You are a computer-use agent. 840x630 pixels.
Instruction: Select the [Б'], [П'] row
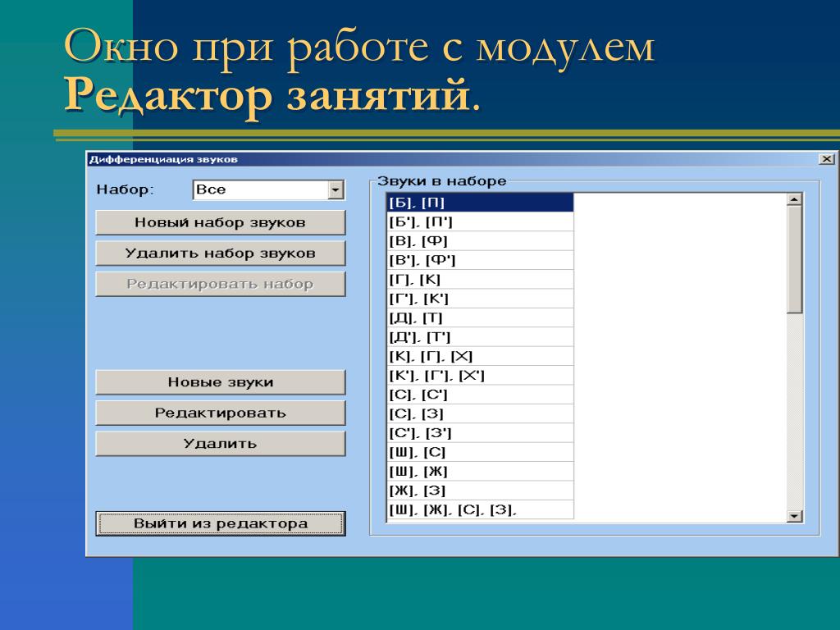tap(480, 221)
